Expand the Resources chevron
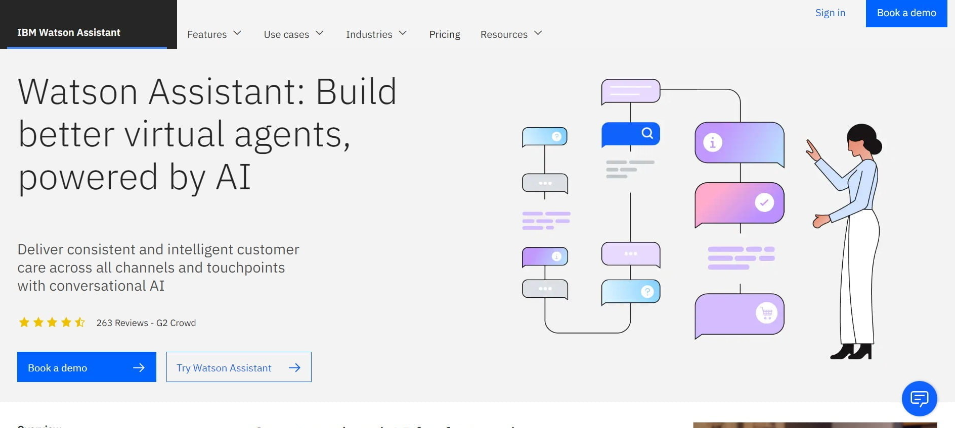This screenshot has width=955, height=428. (538, 33)
